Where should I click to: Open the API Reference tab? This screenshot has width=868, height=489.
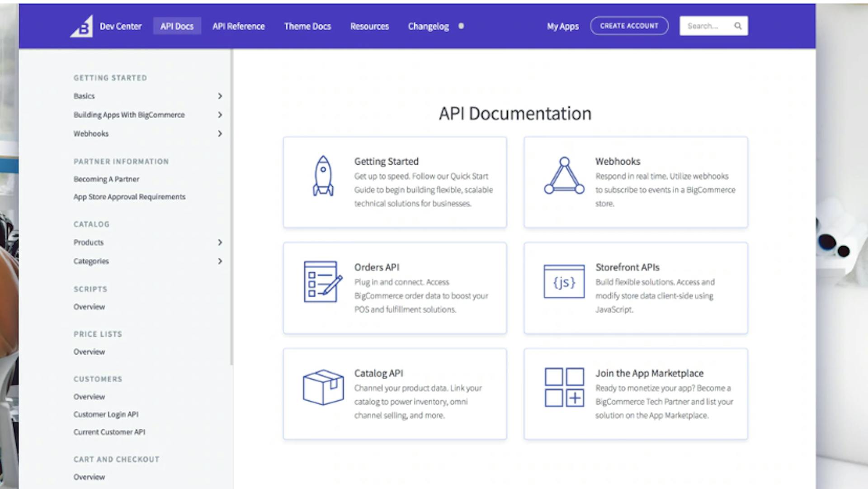pos(239,26)
